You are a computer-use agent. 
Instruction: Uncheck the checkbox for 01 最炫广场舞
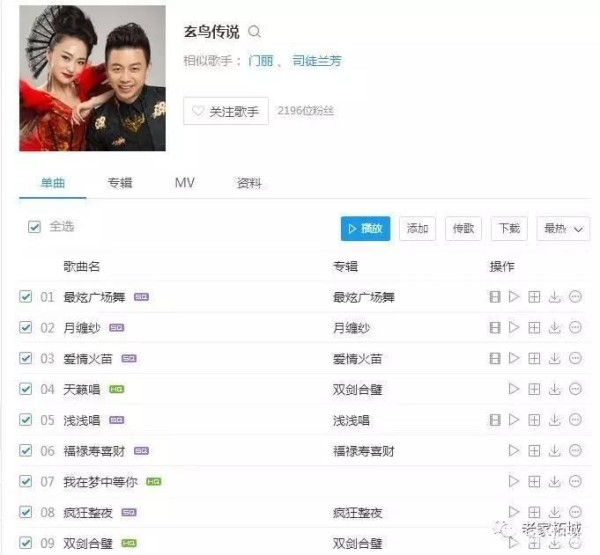coord(26,297)
